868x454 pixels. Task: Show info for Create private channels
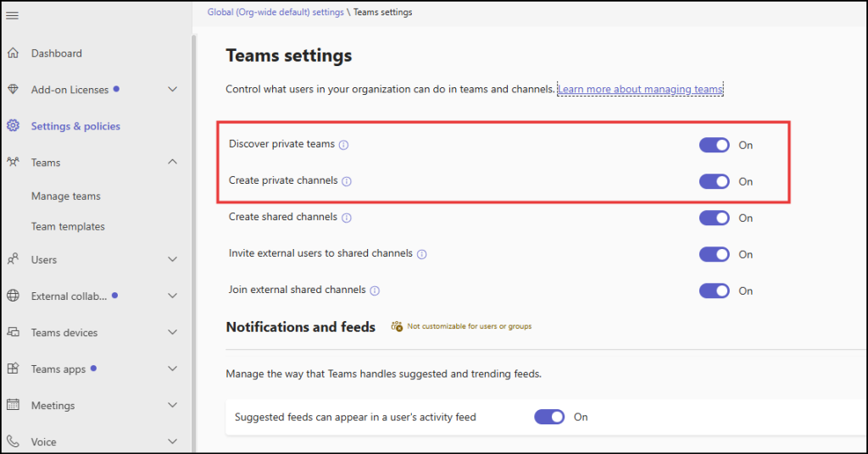coord(347,181)
